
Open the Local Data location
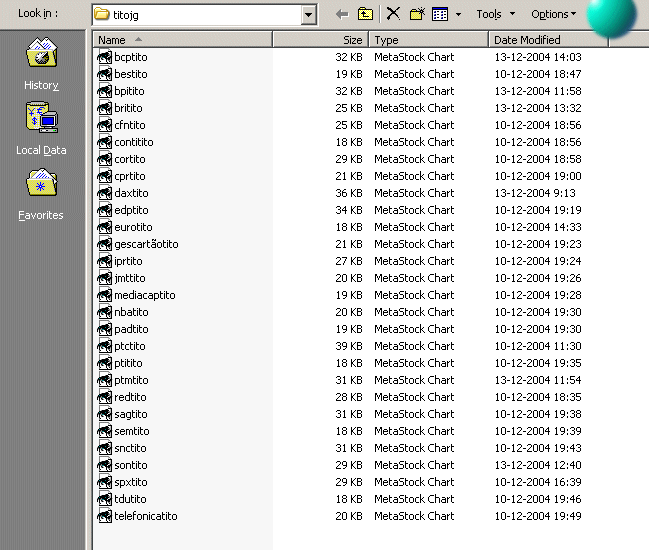point(41,130)
